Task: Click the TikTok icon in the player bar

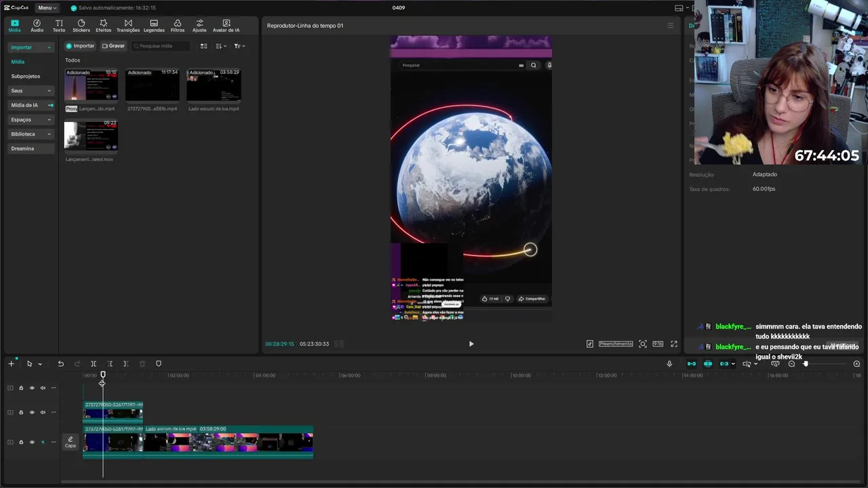Action: (590, 344)
